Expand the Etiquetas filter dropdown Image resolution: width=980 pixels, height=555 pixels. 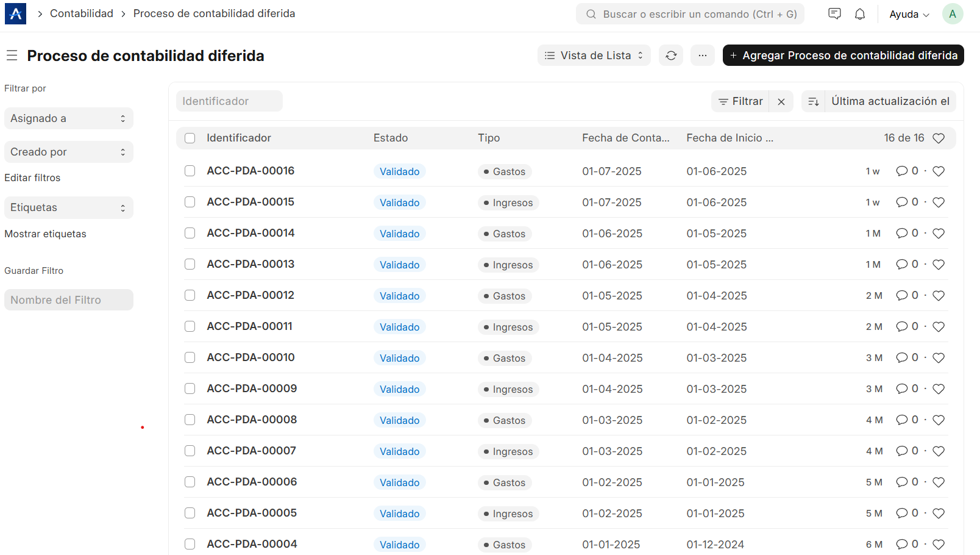69,207
